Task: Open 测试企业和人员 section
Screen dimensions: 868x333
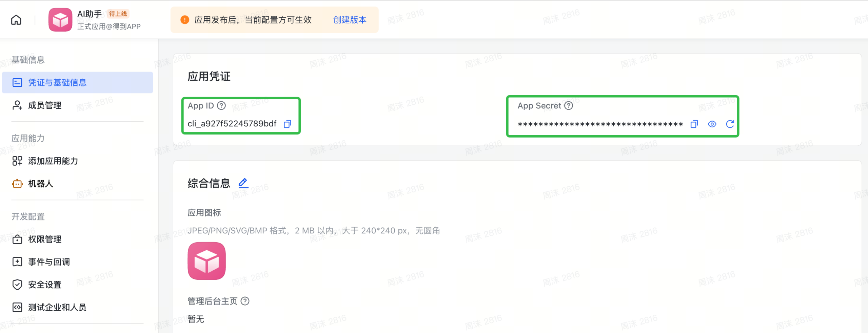Action: (x=56, y=307)
